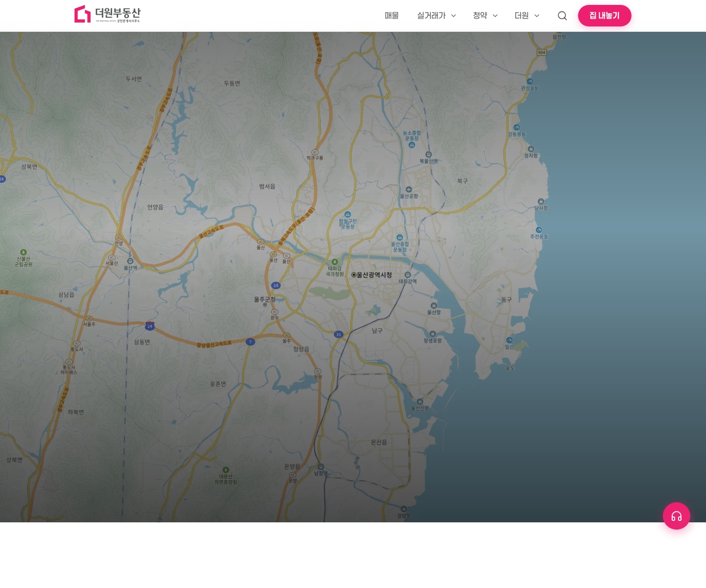The height and width of the screenshot is (588, 706).
Task: Select the 신불산 군립공원 park icon
Action: click(x=24, y=252)
